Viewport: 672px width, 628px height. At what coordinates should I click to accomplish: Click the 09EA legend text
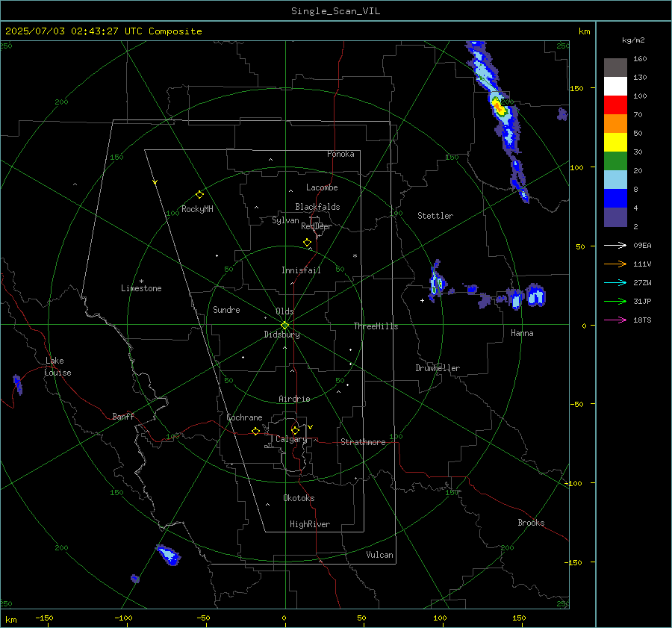point(642,246)
